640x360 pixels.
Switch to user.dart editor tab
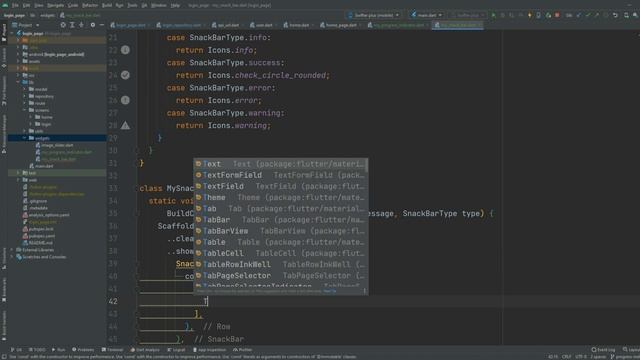click(x=264, y=25)
